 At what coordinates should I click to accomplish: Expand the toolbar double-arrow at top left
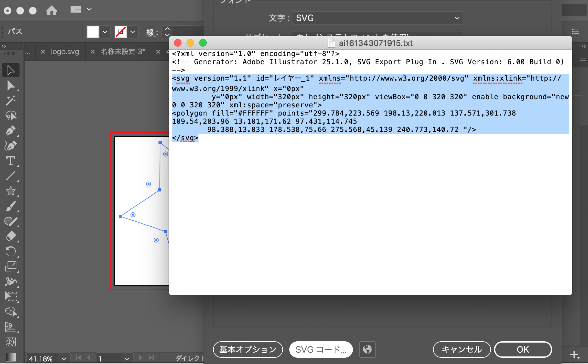tap(4, 46)
